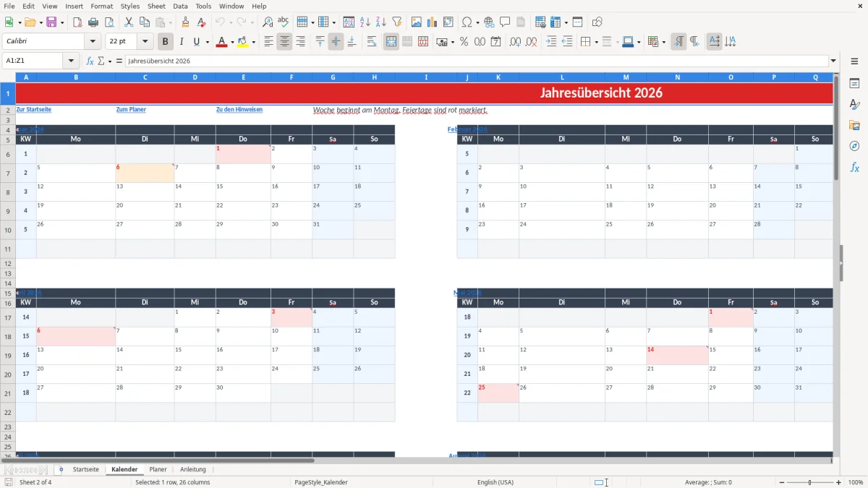Click the Save document icon
This screenshot has width=868, height=488.
tap(51, 22)
